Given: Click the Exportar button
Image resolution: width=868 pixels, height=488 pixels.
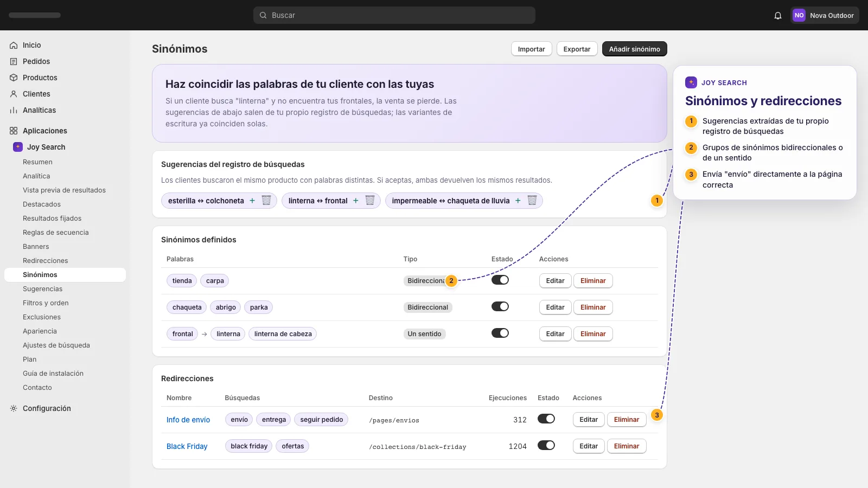Looking at the screenshot, I should (x=577, y=49).
